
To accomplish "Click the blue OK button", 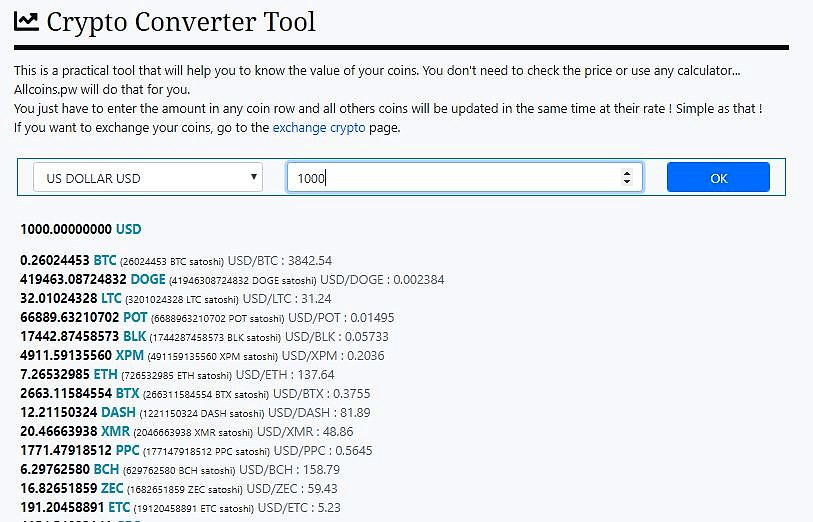I will [718, 177].
